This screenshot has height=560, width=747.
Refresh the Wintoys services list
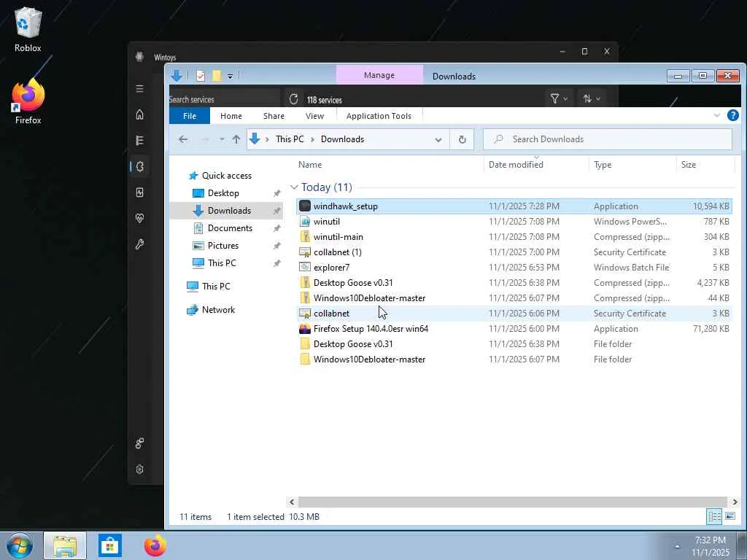pos(293,99)
